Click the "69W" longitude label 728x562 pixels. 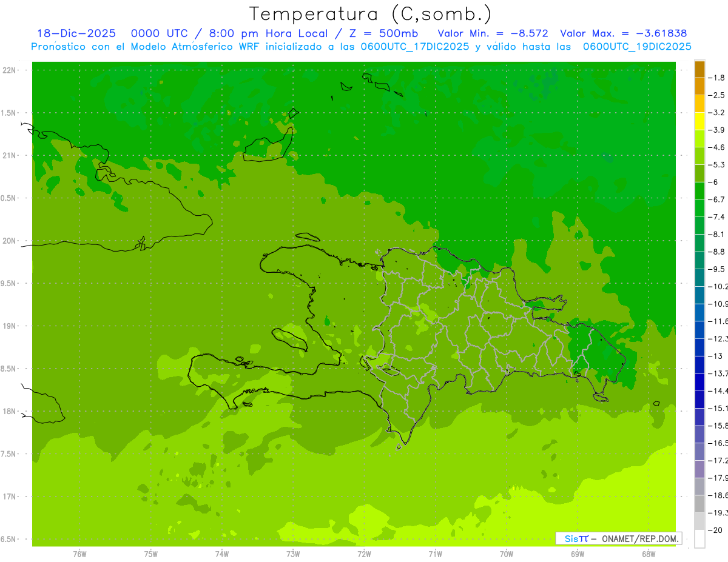[578, 554]
